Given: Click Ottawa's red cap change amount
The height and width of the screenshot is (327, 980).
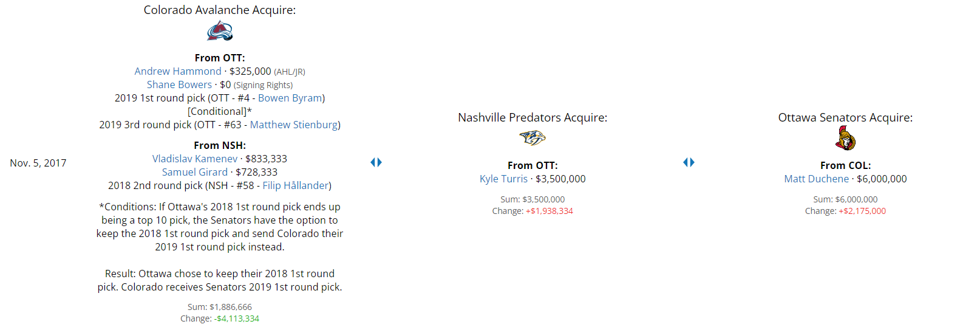Looking at the screenshot, I should pyautogui.click(x=862, y=212).
